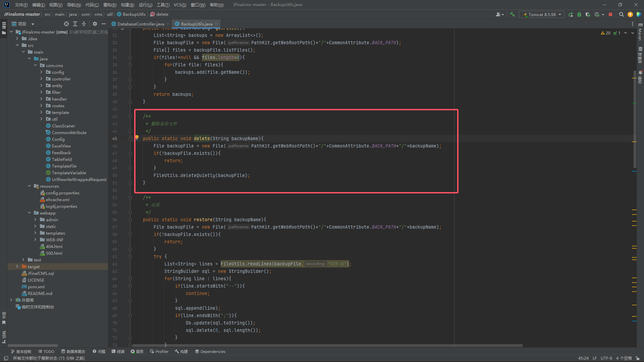The height and width of the screenshot is (362, 644).
Task: Open the Version Control tool window
Action: (21, 352)
